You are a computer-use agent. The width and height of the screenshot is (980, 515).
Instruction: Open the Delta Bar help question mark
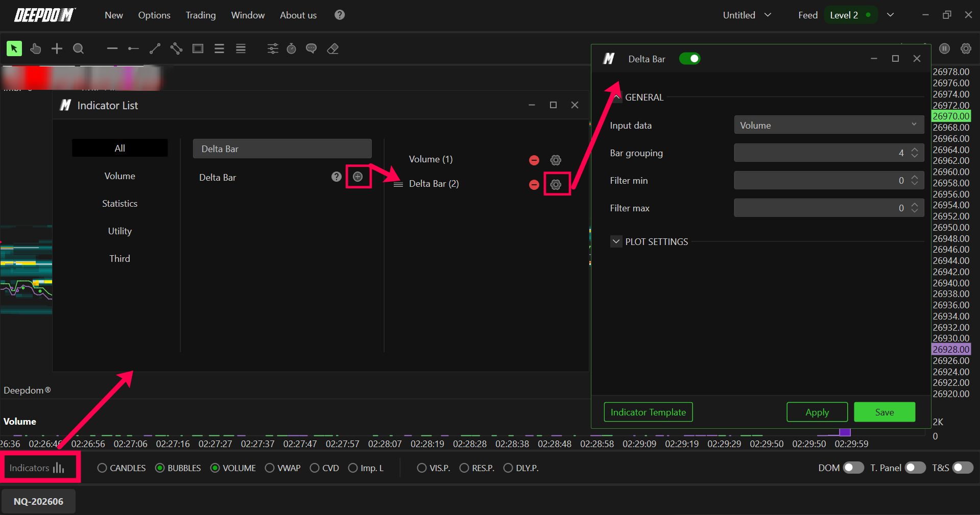[x=336, y=177]
